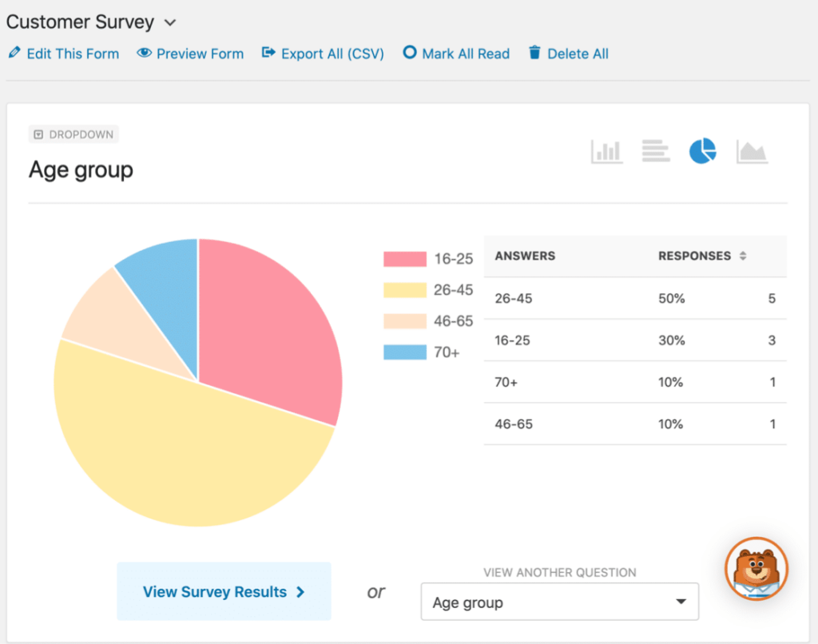The width and height of the screenshot is (818, 644).
Task: Switch to the area chart view
Action: pos(752,150)
